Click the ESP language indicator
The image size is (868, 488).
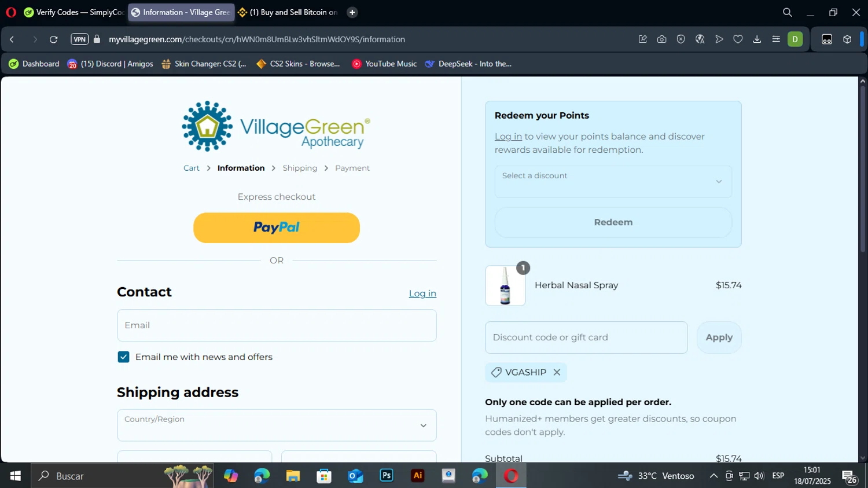click(778, 476)
